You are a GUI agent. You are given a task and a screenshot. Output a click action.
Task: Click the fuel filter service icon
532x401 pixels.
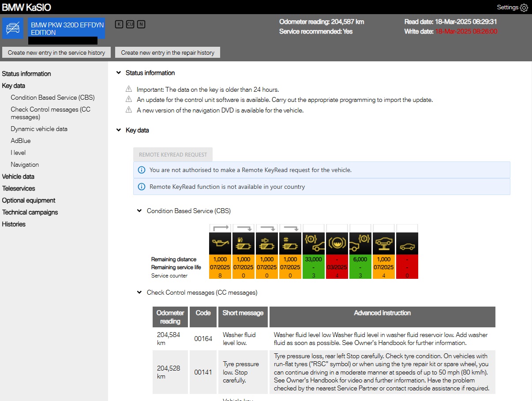point(244,244)
